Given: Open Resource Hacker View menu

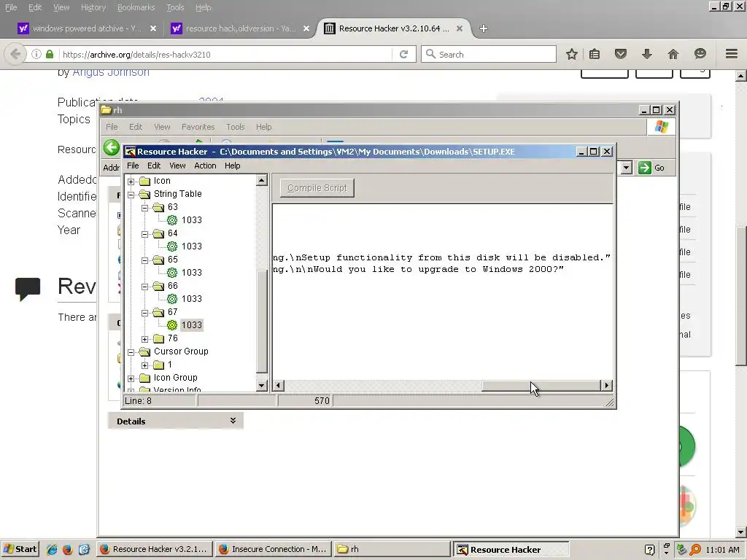Looking at the screenshot, I should tap(177, 166).
